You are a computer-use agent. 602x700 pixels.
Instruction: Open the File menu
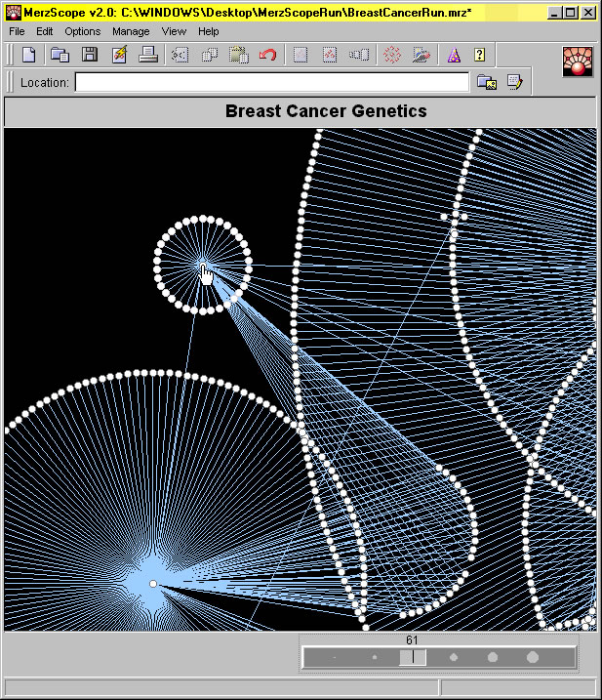tap(17, 31)
